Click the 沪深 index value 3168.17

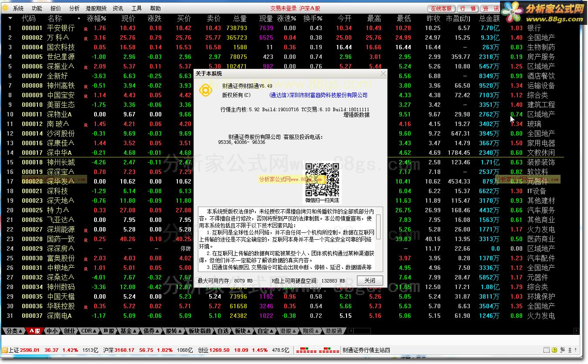click(124, 350)
